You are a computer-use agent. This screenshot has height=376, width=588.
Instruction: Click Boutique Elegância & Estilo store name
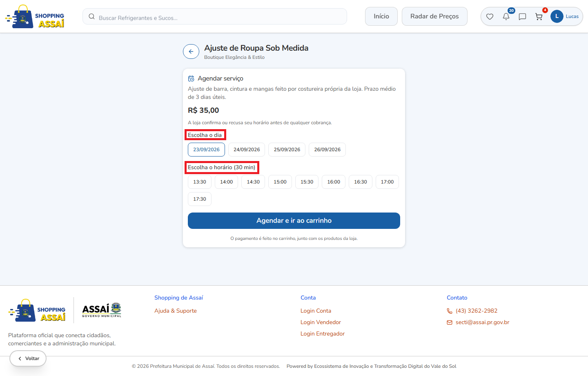234,57
